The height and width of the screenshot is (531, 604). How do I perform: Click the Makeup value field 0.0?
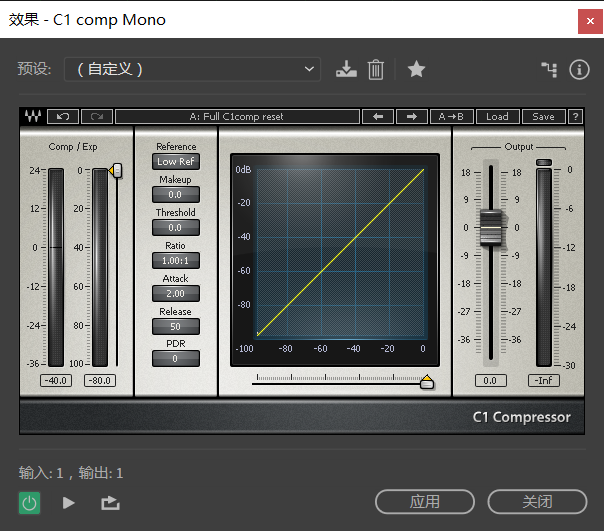176,195
